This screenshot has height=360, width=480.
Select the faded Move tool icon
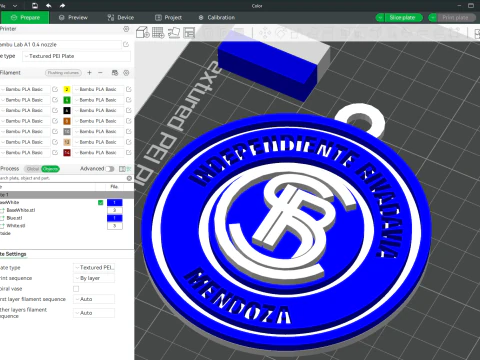point(265,33)
